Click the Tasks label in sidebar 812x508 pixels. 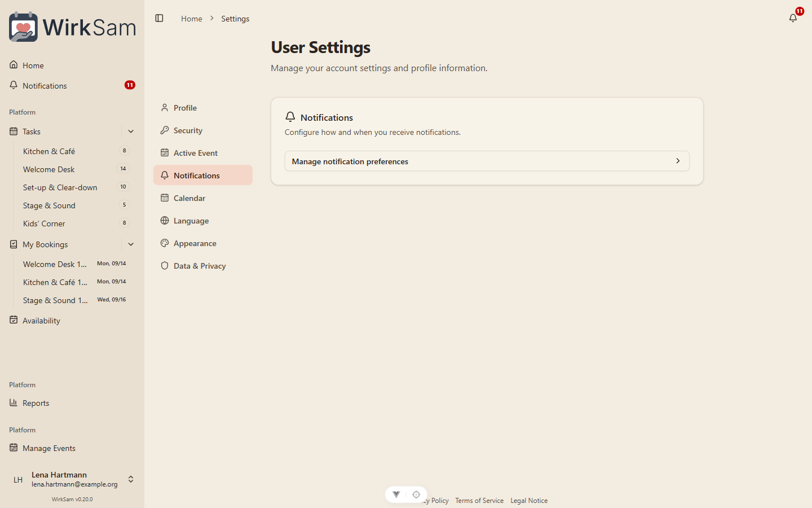click(x=32, y=132)
